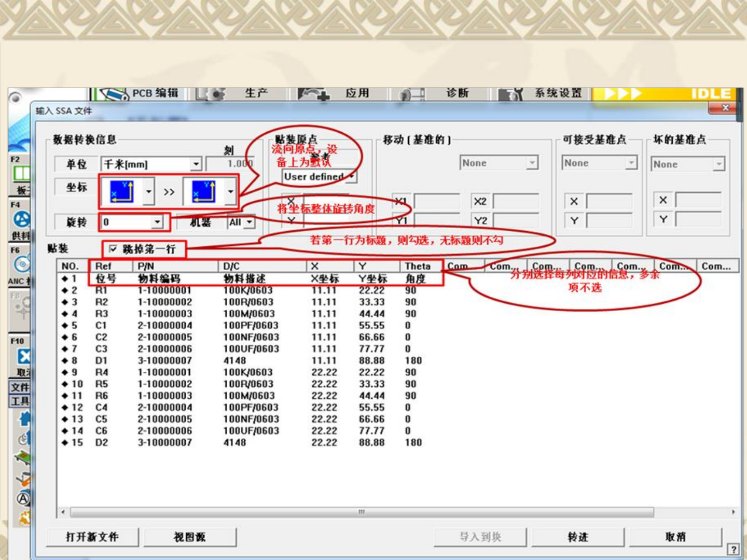The image size is (747, 560).
Task: Click the NO. column header
Action: [x=73, y=266]
